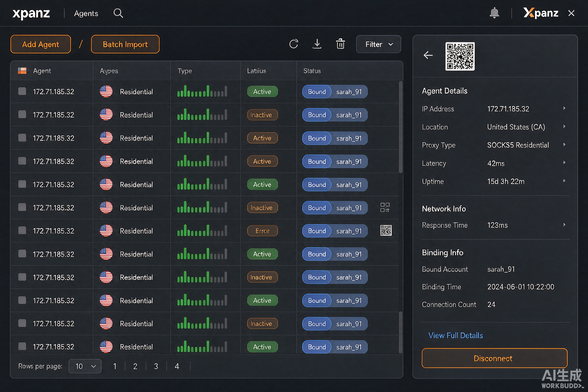The image size is (588, 392).
Task: Open the View Full Details link
Action: coord(456,335)
